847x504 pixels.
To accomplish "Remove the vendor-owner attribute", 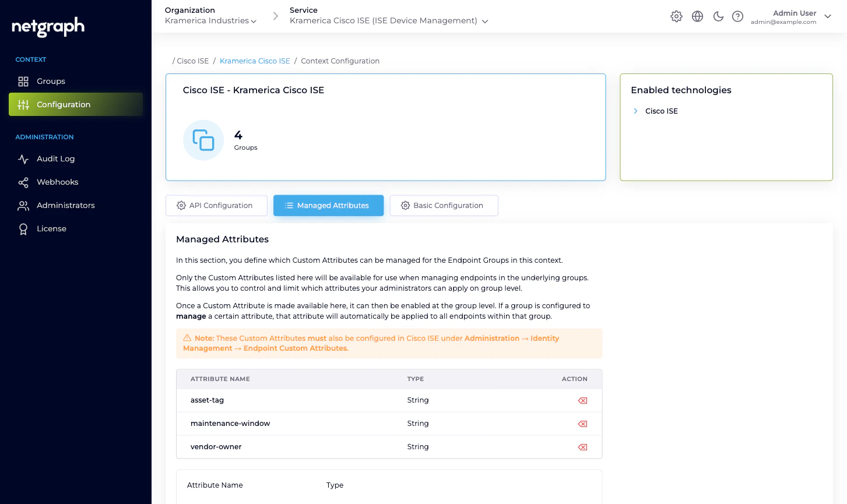I will coord(582,447).
